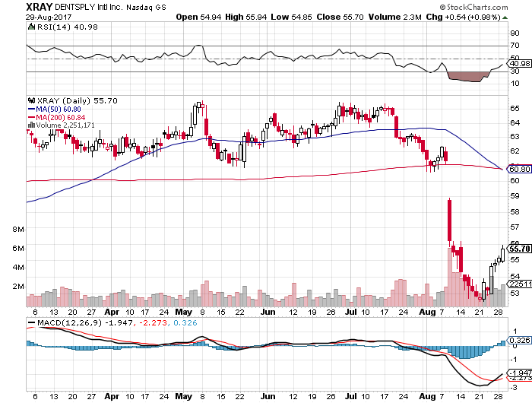The image size is (532, 403).
Task: Select the 55.70 current price tag
Action: [x=519, y=249]
